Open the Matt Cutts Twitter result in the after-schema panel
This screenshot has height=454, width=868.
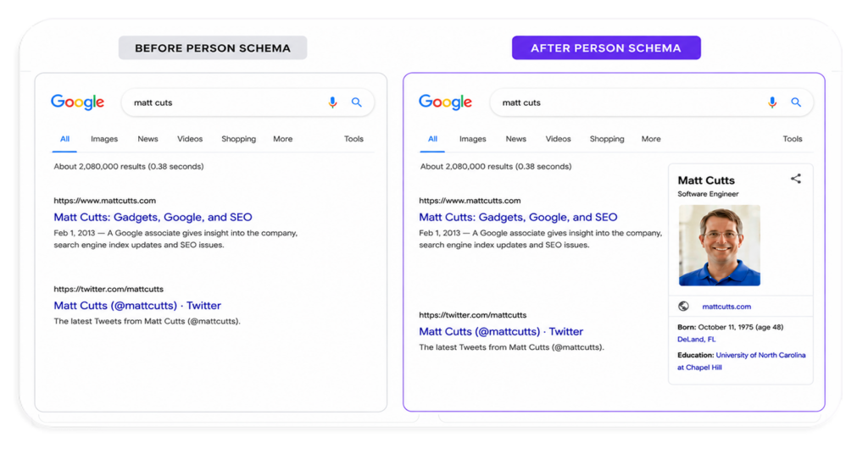point(501,331)
